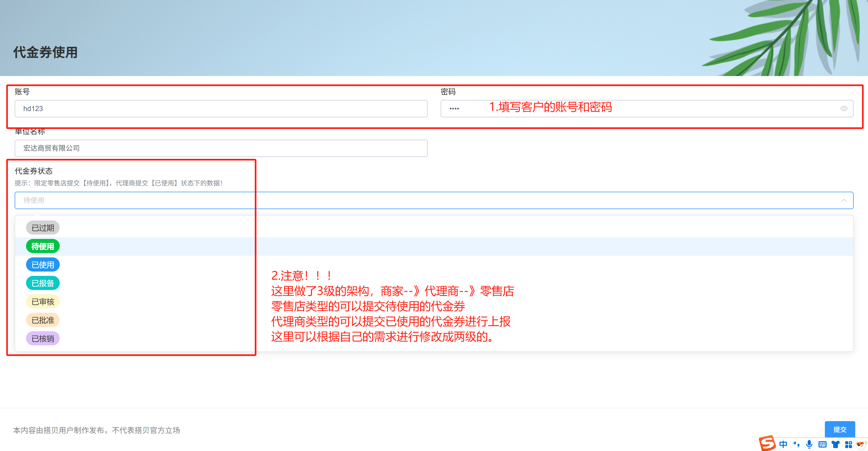Switch punctuation mode in Sogou toolbar
The height and width of the screenshot is (451, 868).
point(796,444)
